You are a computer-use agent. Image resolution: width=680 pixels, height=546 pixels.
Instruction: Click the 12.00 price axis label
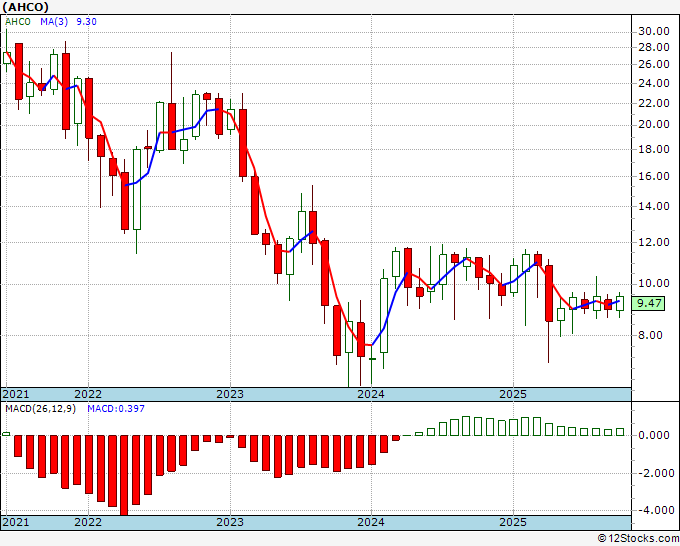[x=654, y=242]
